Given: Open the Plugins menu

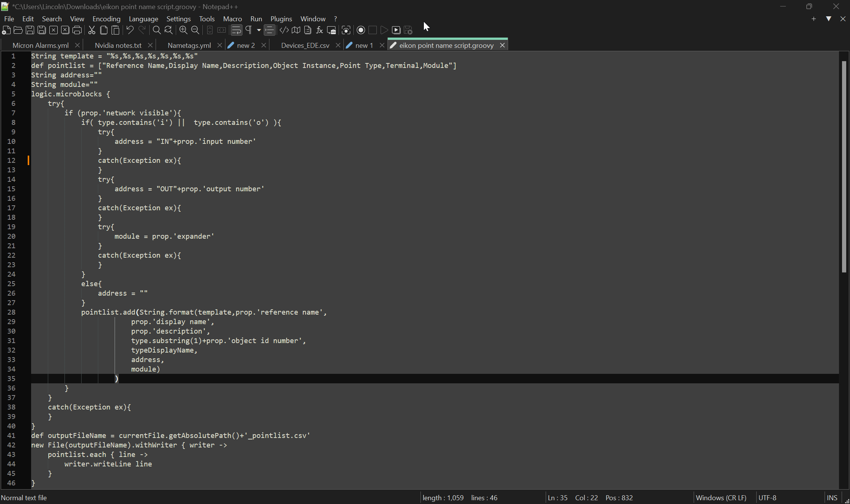Looking at the screenshot, I should click(x=281, y=19).
